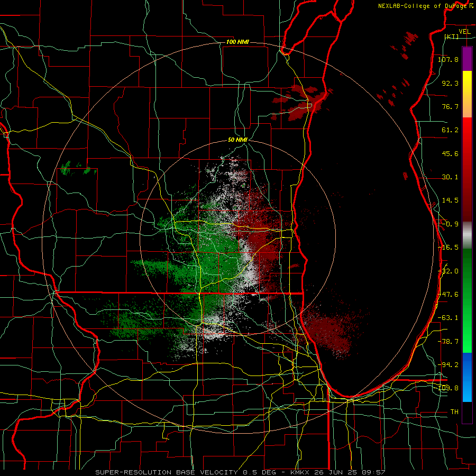Select the VEL legend title
Image resolution: width=476 pixels, height=476 pixels.
click(x=464, y=32)
